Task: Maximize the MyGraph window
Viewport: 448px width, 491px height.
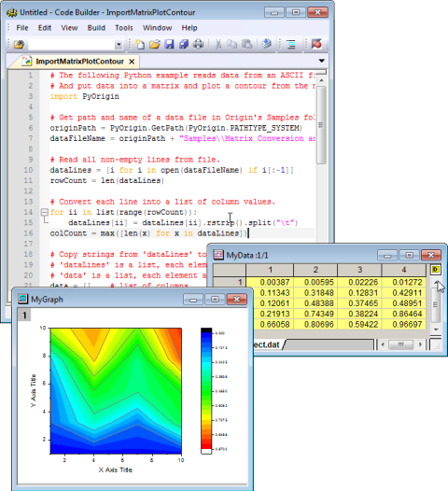Action: coord(215,300)
